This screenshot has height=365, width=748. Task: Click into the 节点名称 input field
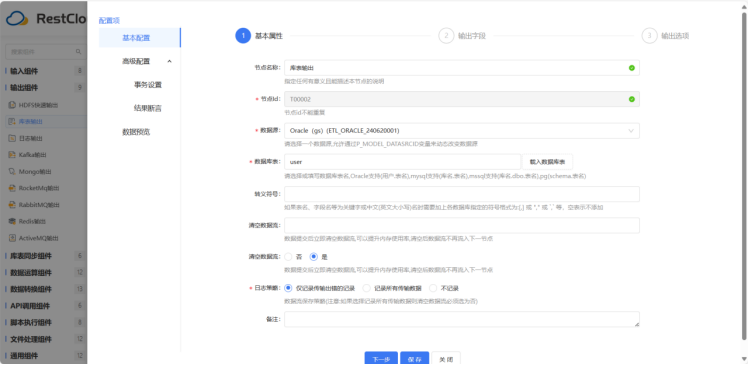point(462,68)
